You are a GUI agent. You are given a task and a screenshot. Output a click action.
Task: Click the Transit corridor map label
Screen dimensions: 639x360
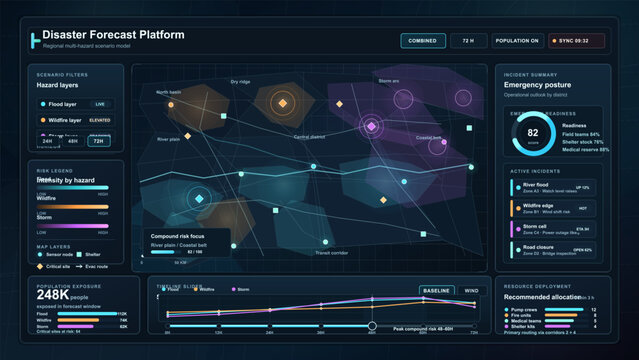click(x=332, y=253)
